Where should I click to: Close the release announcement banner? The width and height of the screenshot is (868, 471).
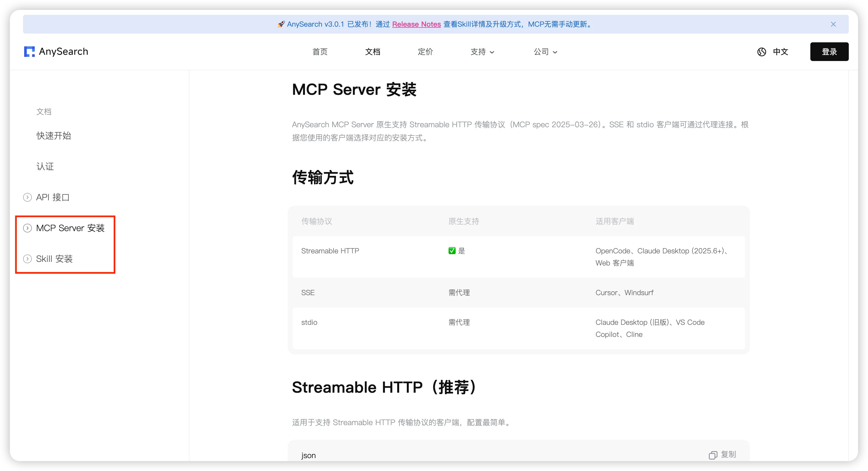tap(833, 24)
